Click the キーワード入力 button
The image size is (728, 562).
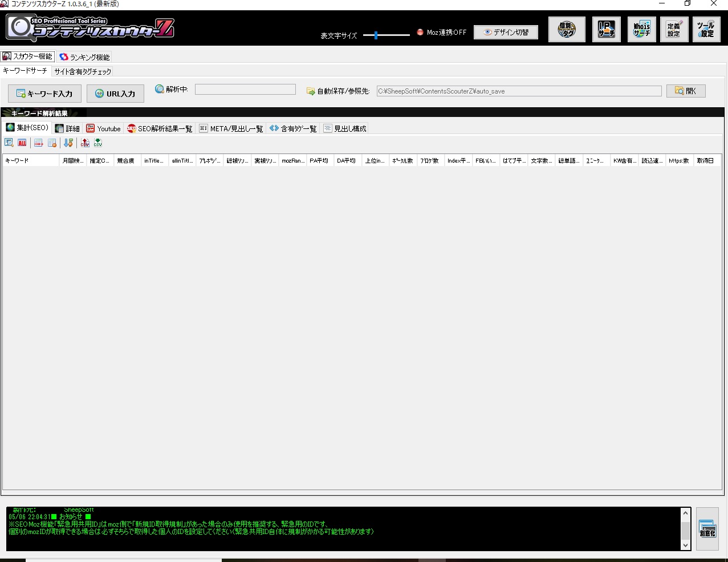coord(44,94)
